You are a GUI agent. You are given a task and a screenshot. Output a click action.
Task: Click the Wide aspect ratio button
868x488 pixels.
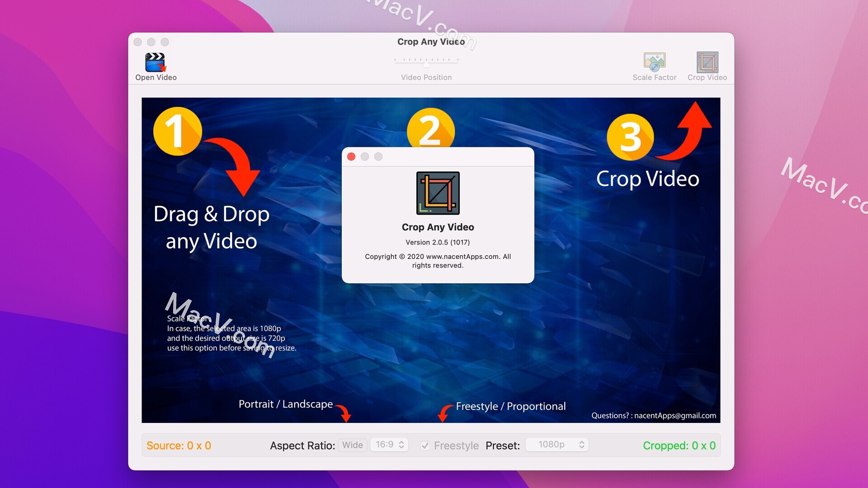click(352, 445)
